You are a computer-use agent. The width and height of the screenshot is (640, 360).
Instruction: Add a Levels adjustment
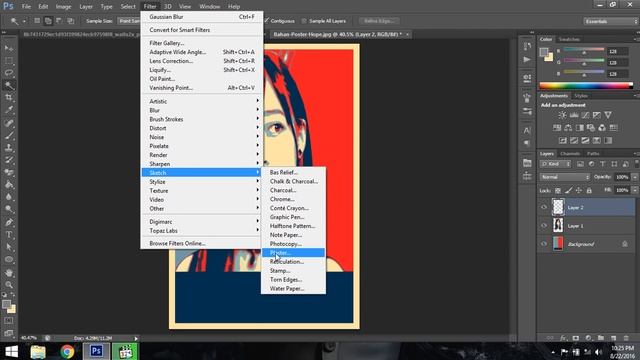click(574, 115)
